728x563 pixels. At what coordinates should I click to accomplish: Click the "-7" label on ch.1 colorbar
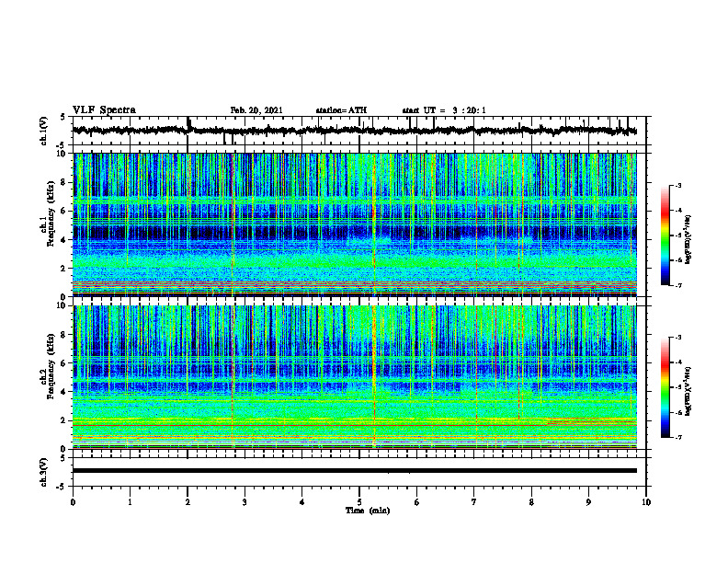click(x=677, y=285)
